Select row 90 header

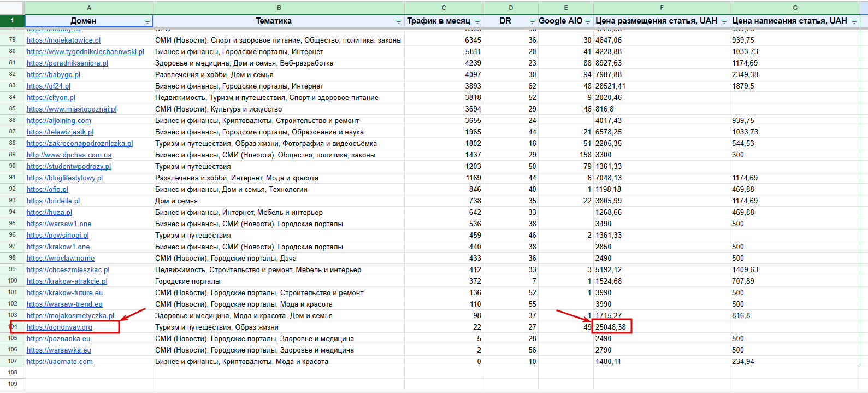(12, 166)
